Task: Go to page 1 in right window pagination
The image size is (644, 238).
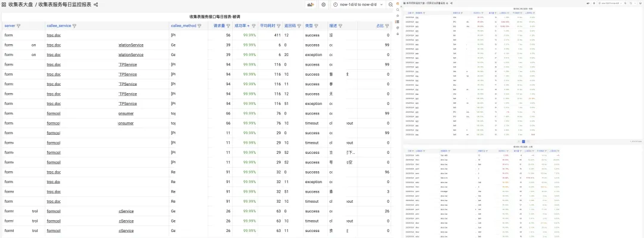Action: [524, 141]
